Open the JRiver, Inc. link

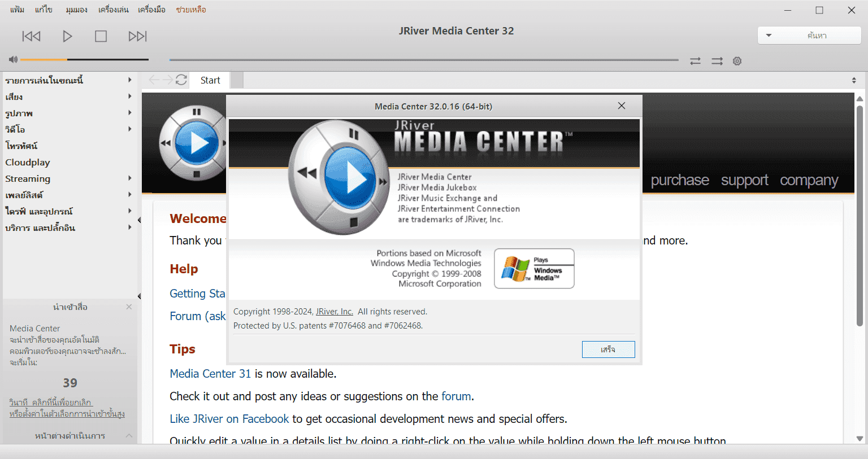coord(335,312)
